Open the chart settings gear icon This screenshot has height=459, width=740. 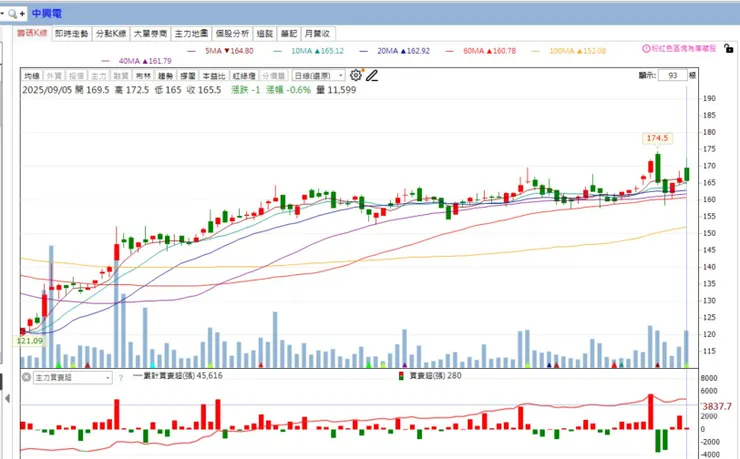tap(355, 75)
